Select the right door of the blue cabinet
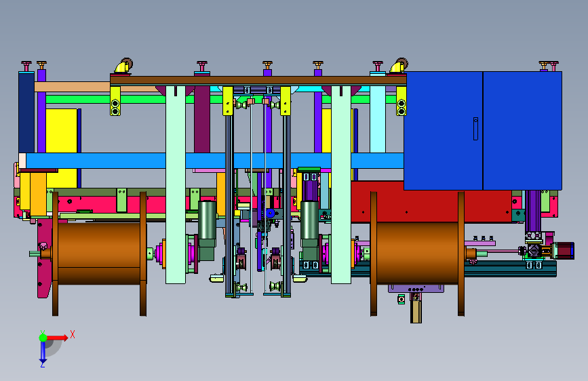The image size is (588, 381). coord(522,130)
